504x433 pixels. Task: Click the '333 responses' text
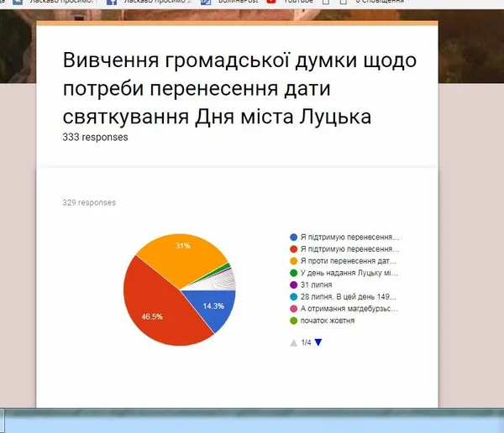[x=95, y=137]
